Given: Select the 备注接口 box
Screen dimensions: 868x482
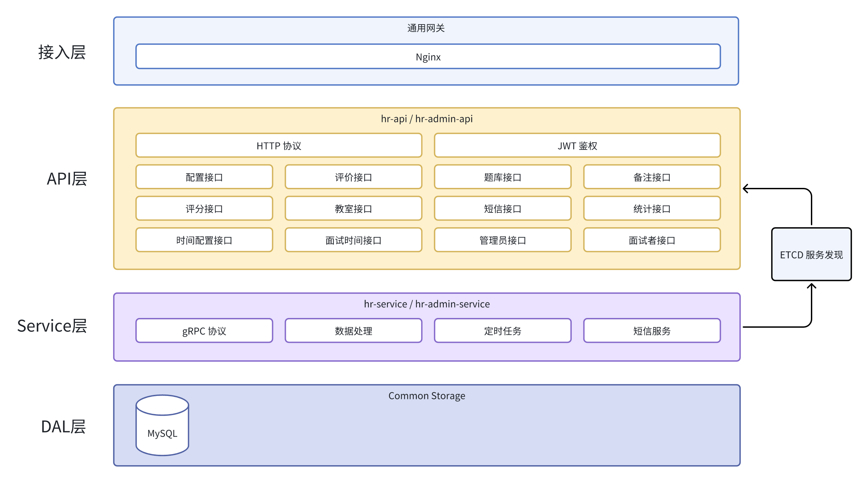Looking at the screenshot, I should [652, 177].
